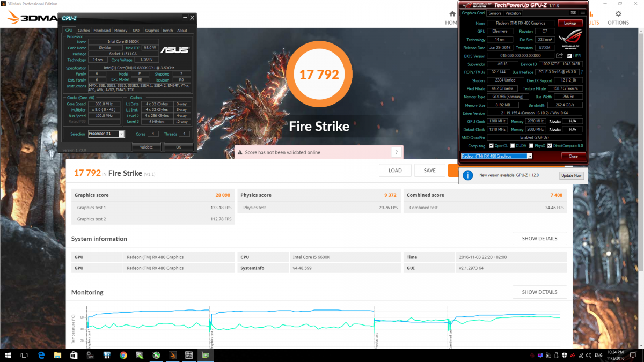This screenshot has height=362, width=644.
Task: Click the GPU-Z Name field Radeon RX 480
Action: (521, 23)
